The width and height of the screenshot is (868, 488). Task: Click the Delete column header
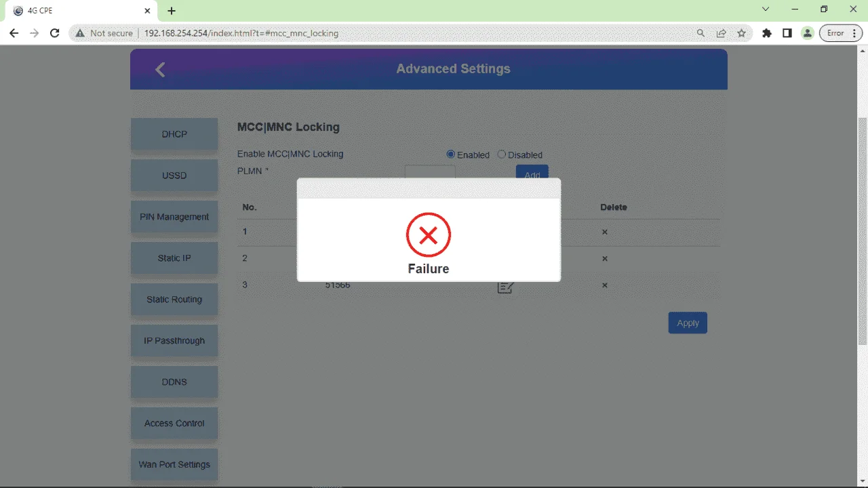pos(614,207)
